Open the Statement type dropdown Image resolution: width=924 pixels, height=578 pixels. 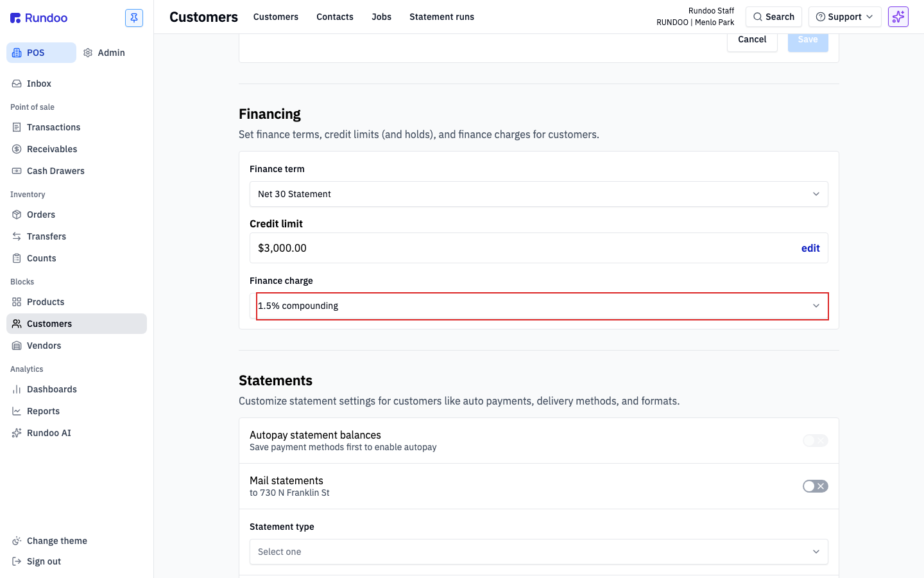[x=539, y=552]
